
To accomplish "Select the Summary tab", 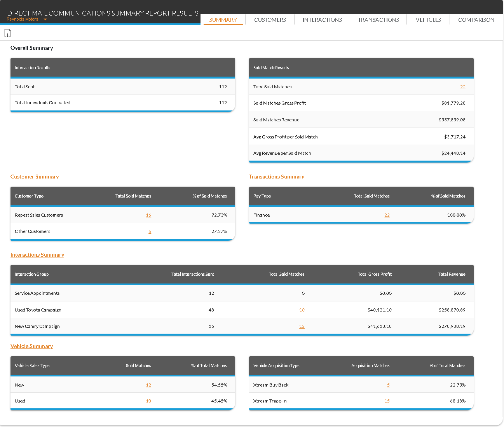I will coord(223,20).
